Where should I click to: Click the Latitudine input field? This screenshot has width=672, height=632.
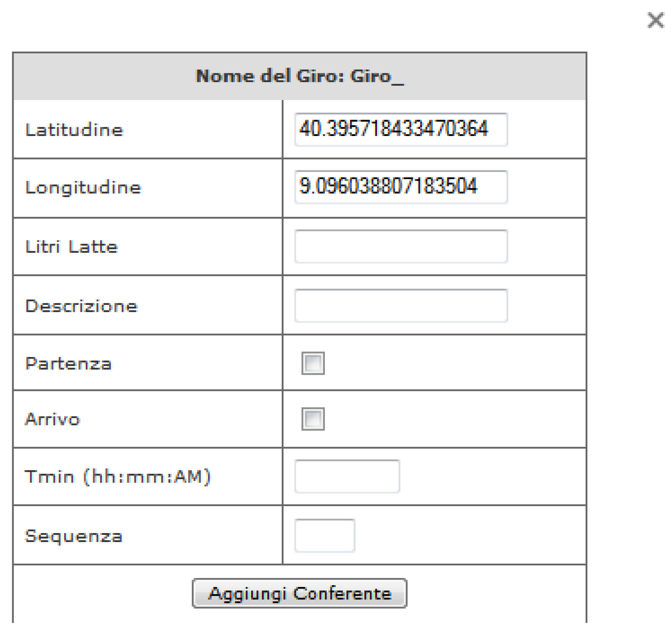[x=400, y=130]
